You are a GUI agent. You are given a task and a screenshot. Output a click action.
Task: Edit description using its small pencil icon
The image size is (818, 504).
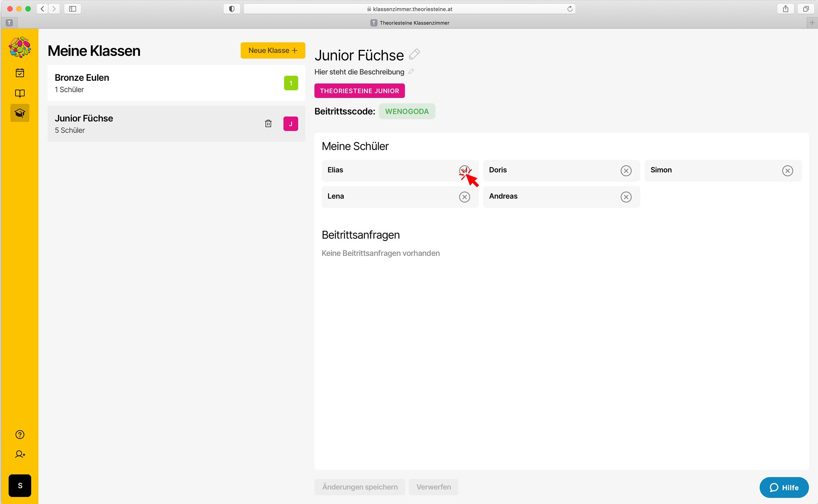tap(412, 71)
